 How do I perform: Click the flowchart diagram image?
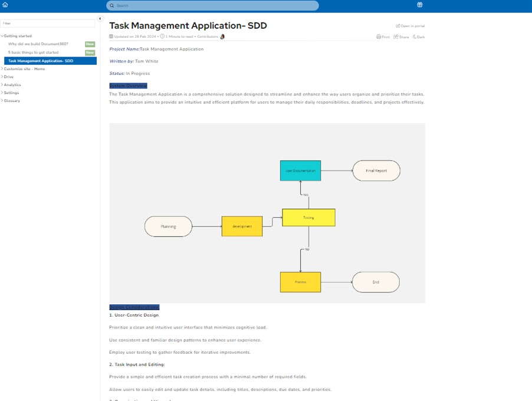(267, 213)
